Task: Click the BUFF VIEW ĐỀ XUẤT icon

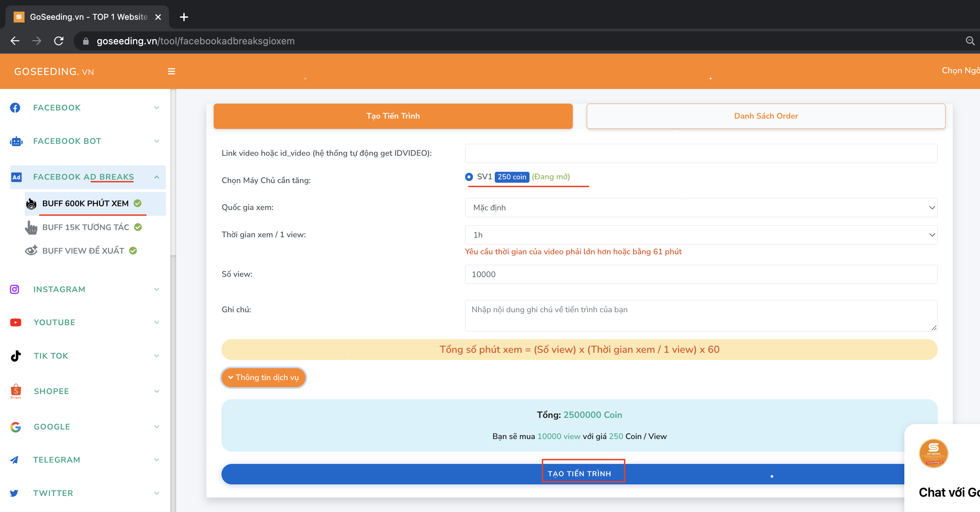Action: click(30, 251)
